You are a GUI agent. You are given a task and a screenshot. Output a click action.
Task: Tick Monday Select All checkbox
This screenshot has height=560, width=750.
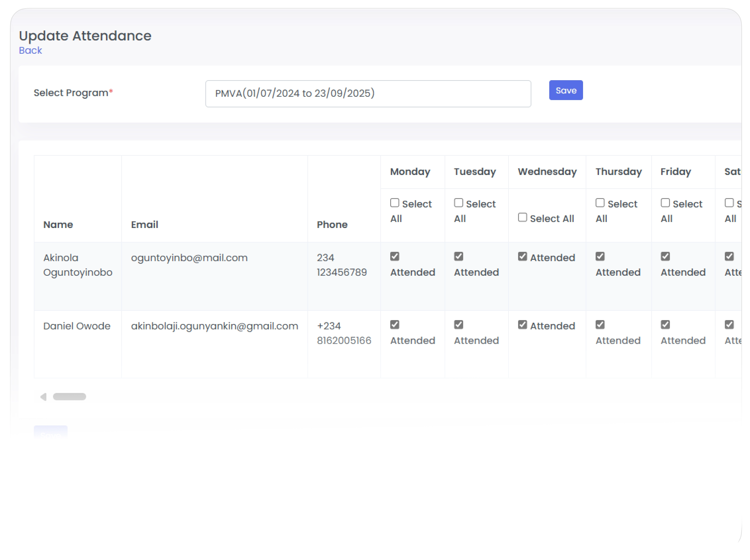[x=394, y=203]
